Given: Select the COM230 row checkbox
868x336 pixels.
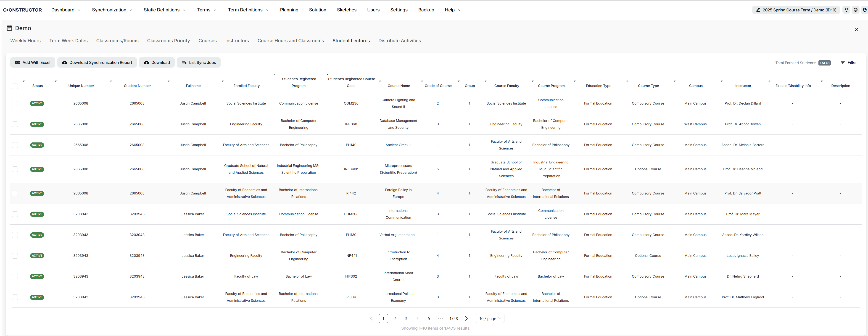Looking at the screenshot, I should click(15, 103).
